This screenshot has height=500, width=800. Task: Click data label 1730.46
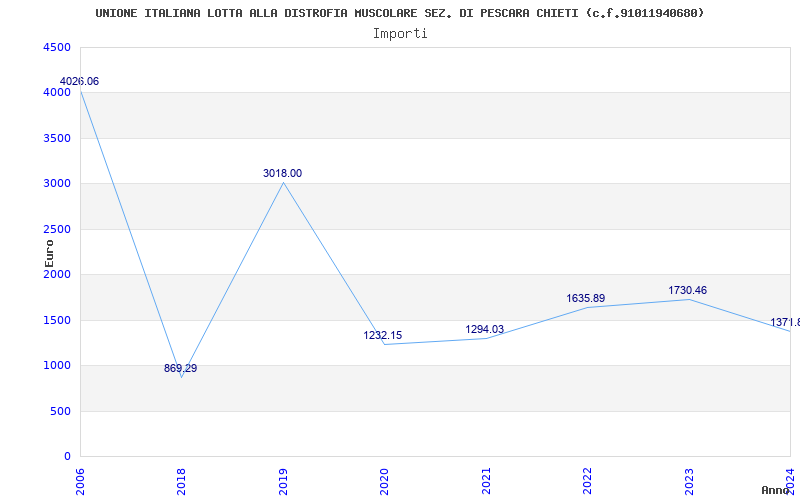[x=688, y=291]
